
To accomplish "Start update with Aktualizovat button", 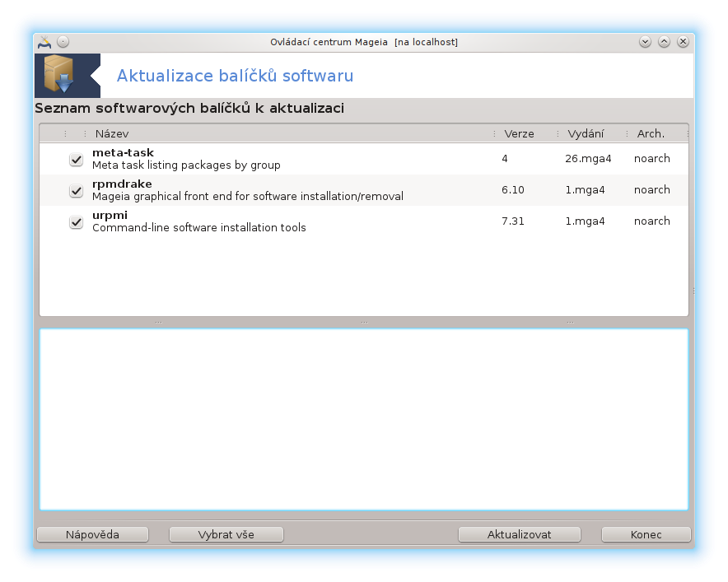I will [519, 534].
